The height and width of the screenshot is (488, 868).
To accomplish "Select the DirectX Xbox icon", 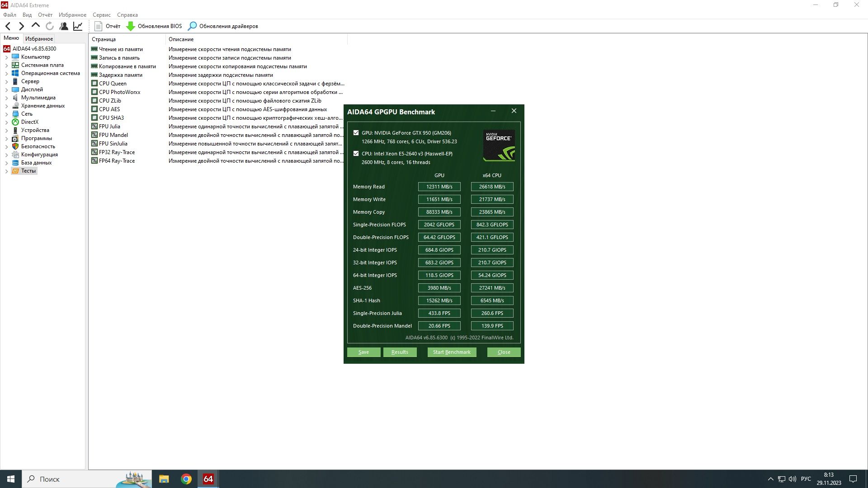I will click(x=15, y=122).
